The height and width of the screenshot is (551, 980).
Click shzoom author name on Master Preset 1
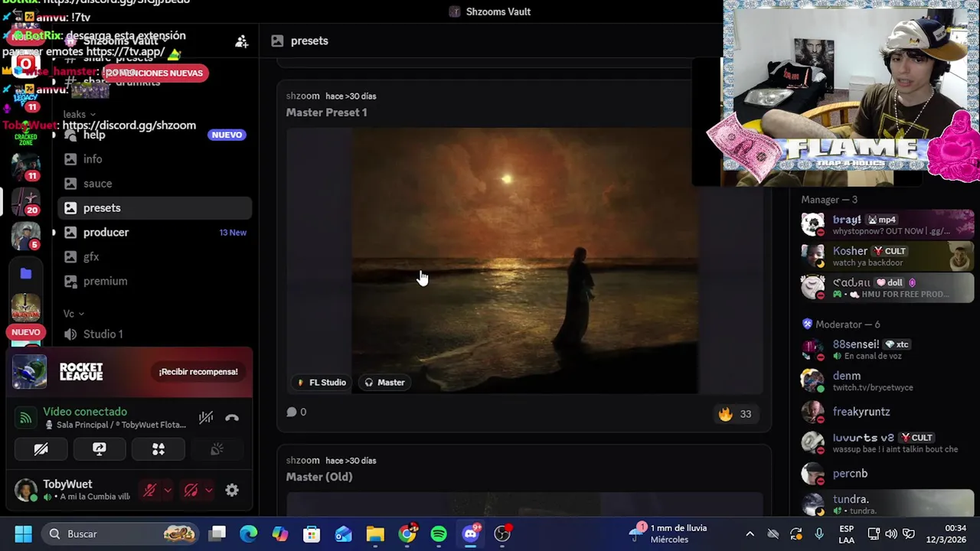pyautogui.click(x=302, y=96)
